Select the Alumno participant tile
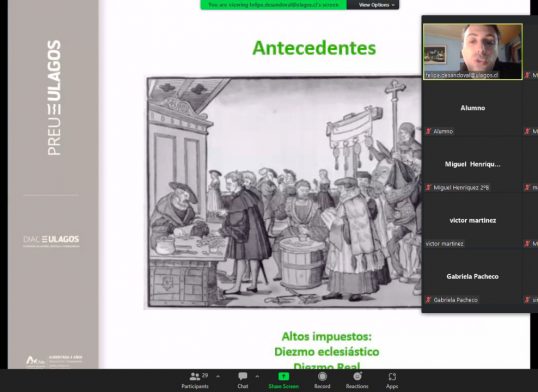 click(x=473, y=108)
